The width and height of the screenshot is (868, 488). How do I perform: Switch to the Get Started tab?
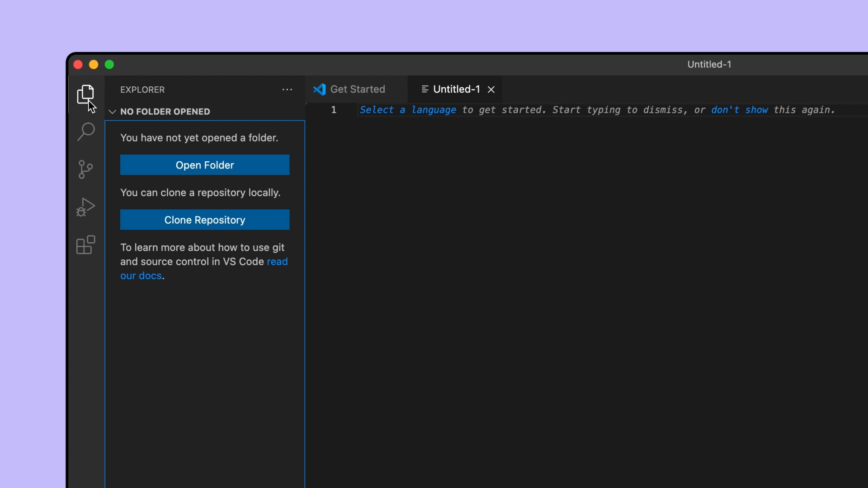click(x=357, y=89)
